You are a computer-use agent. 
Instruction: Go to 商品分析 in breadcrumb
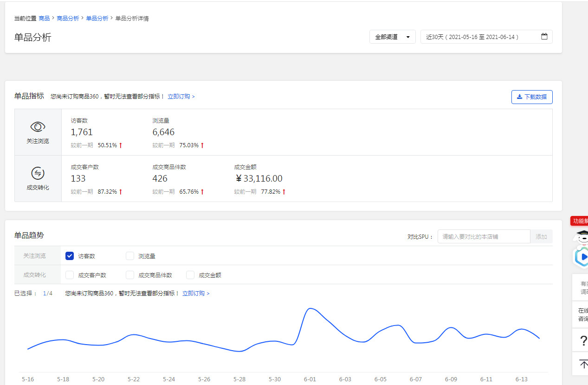[68, 19]
